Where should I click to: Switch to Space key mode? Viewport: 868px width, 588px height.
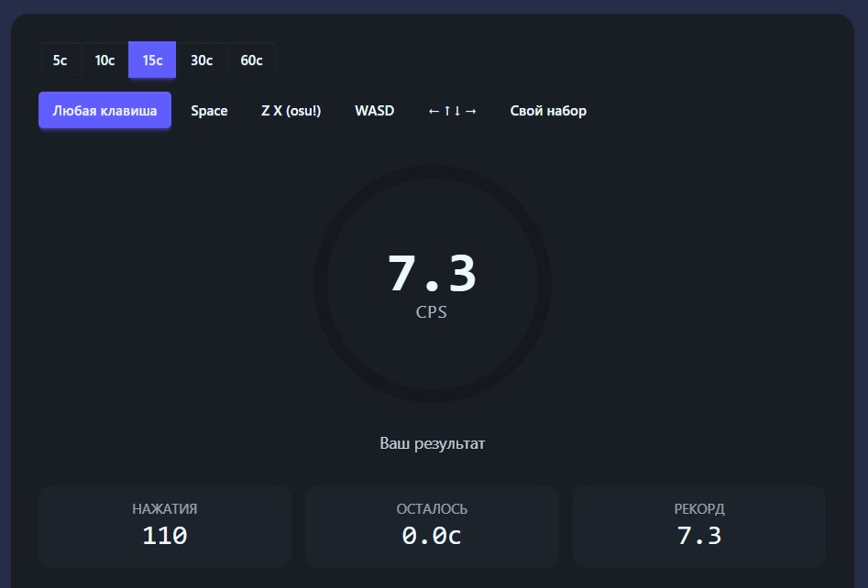pos(209,111)
